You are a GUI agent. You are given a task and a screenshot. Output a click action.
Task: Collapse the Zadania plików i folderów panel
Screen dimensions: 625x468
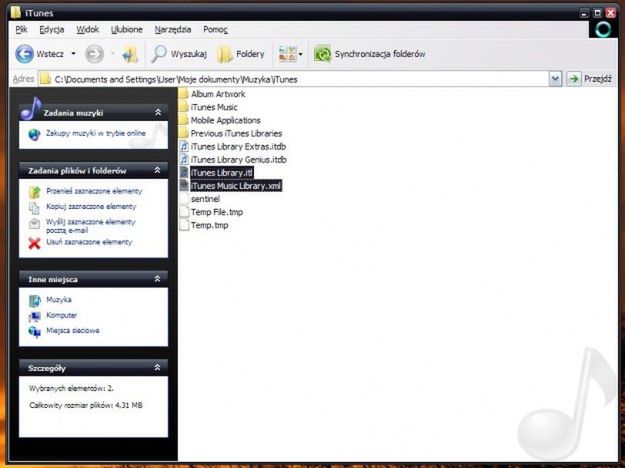click(157, 171)
